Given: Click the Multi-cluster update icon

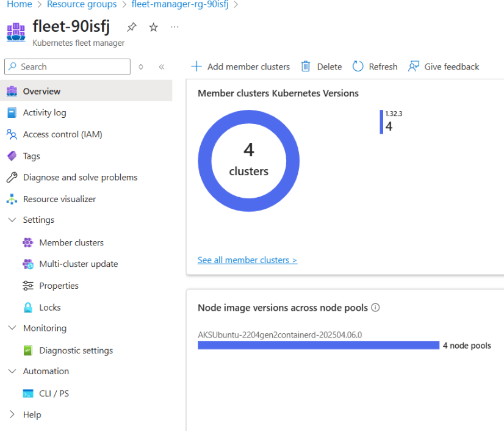Looking at the screenshot, I should [x=28, y=264].
